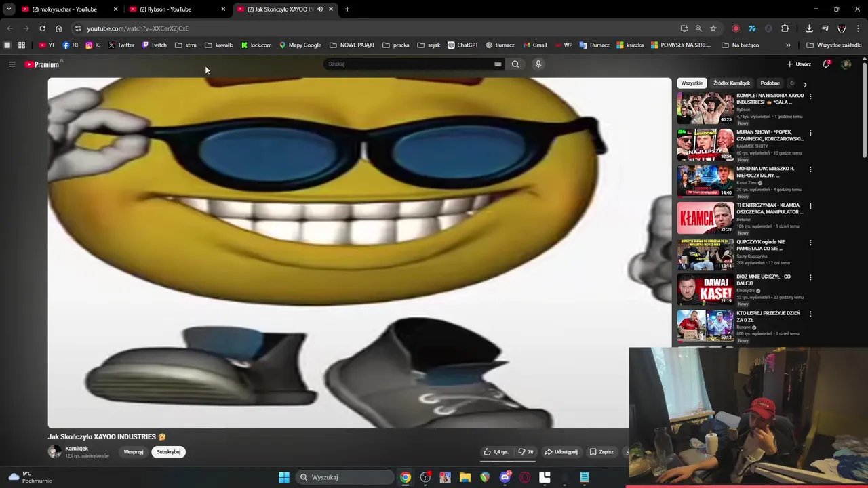
Task: Go to browser home page
Action: (x=58, y=28)
